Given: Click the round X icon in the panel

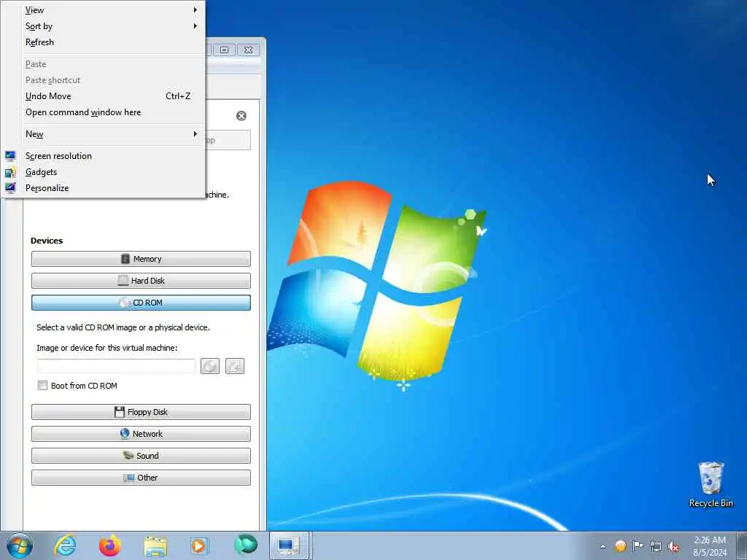Looking at the screenshot, I should point(241,116).
